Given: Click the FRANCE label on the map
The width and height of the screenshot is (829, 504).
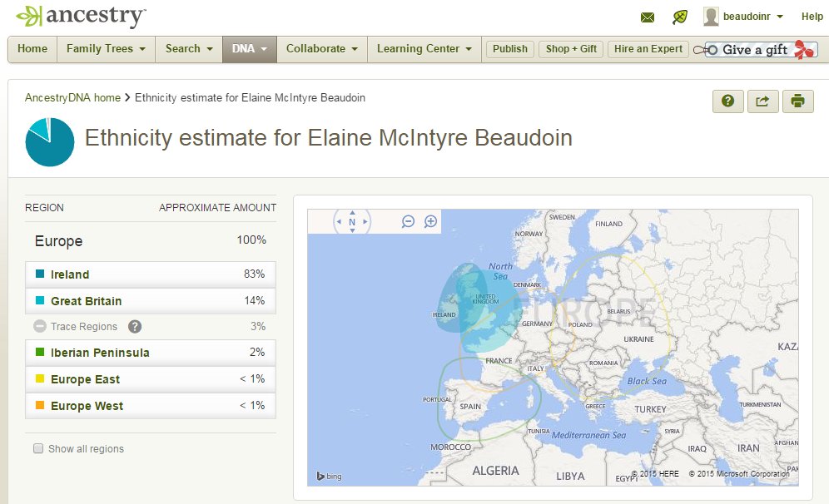Looking at the screenshot, I should 499,361.
